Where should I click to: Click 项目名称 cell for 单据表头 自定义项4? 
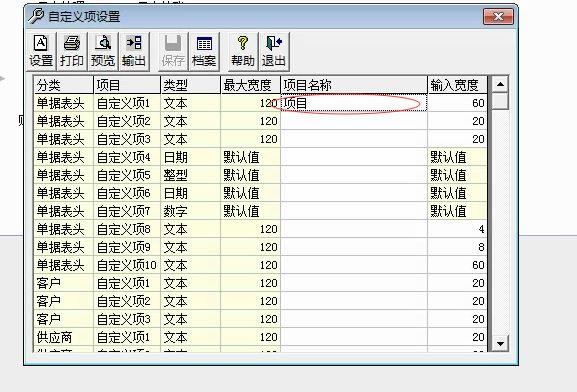(x=354, y=157)
